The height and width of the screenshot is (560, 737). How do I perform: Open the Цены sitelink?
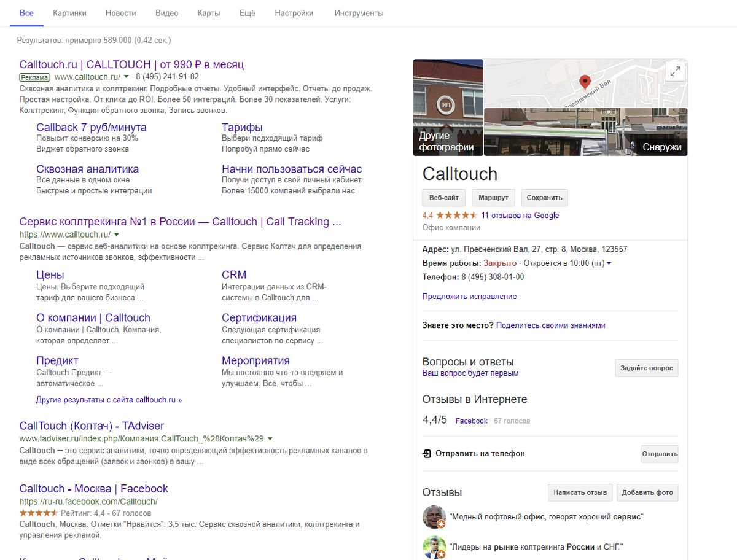coord(50,274)
